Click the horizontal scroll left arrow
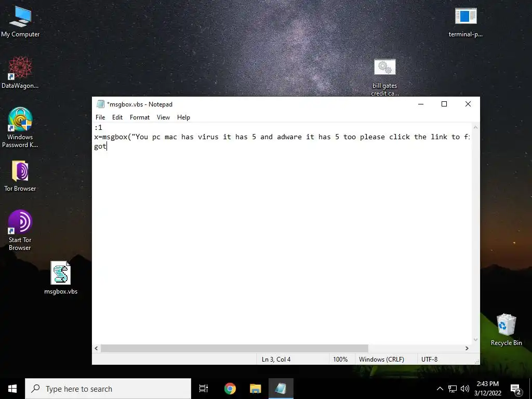The image size is (532, 399). tap(96, 349)
